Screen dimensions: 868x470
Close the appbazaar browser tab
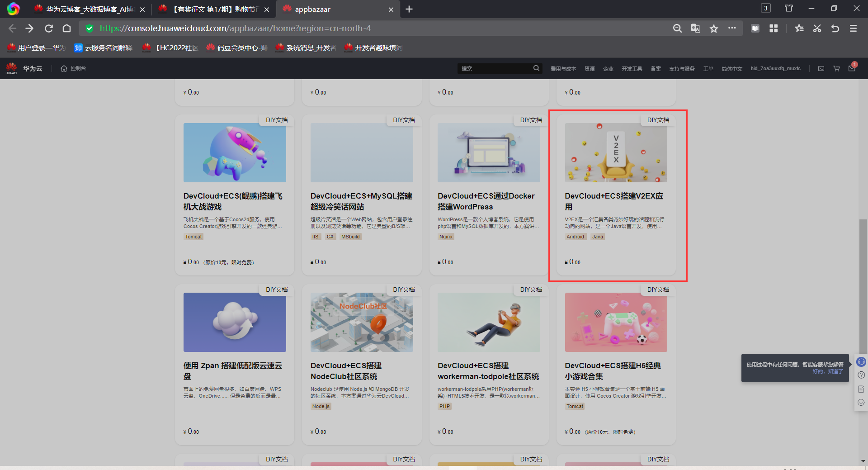pos(391,9)
